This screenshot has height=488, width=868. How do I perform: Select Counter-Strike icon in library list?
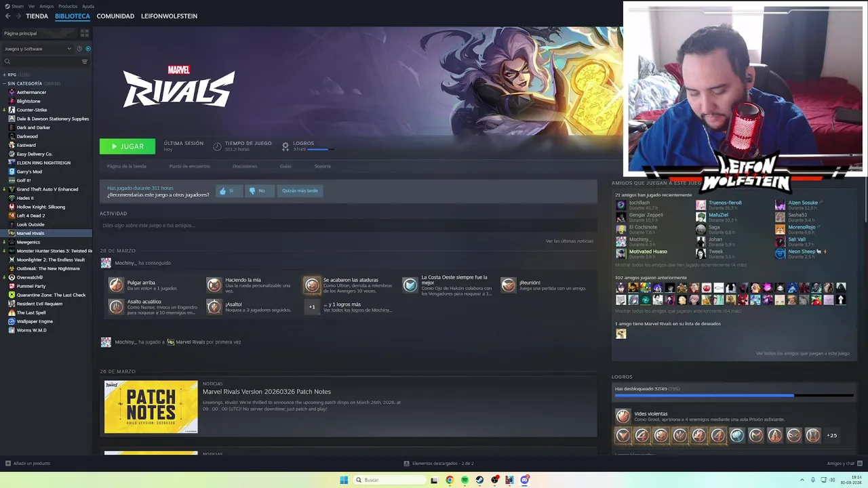(12, 110)
